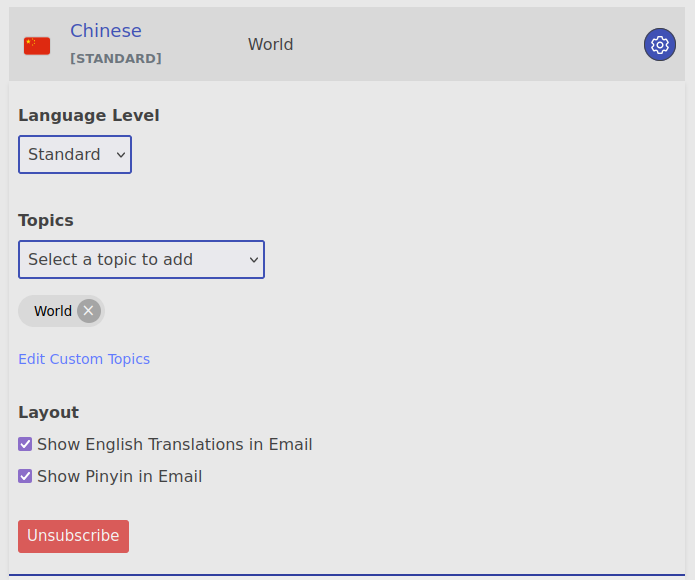Viewport: 695px width, 580px height.
Task: Click the World text in header
Action: (270, 45)
